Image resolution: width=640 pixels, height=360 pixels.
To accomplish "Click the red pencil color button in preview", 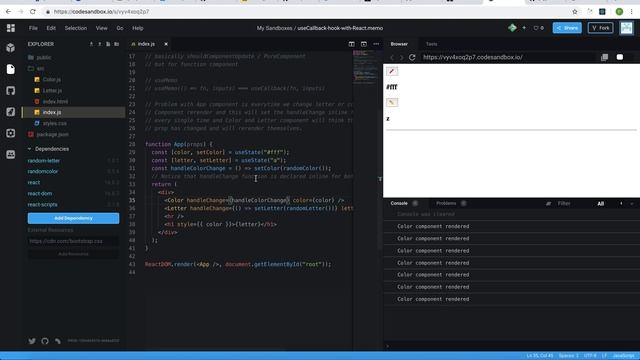I will click(392, 71).
